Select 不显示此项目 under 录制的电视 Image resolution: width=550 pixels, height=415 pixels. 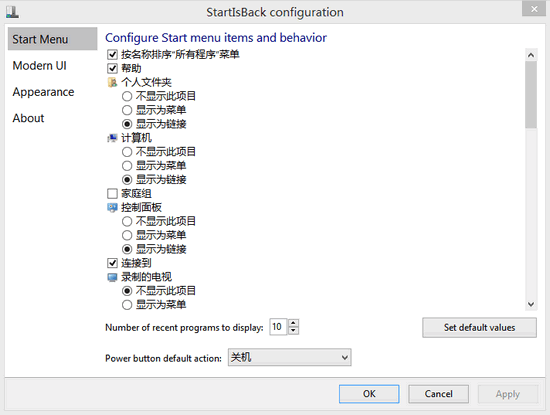[127, 291]
